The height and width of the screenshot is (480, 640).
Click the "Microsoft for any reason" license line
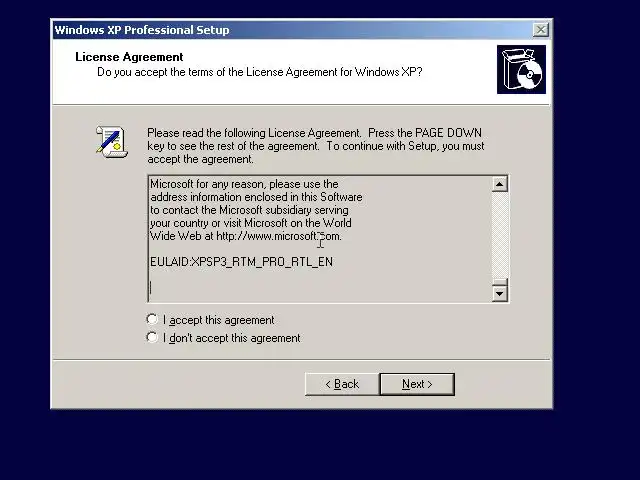click(x=244, y=184)
